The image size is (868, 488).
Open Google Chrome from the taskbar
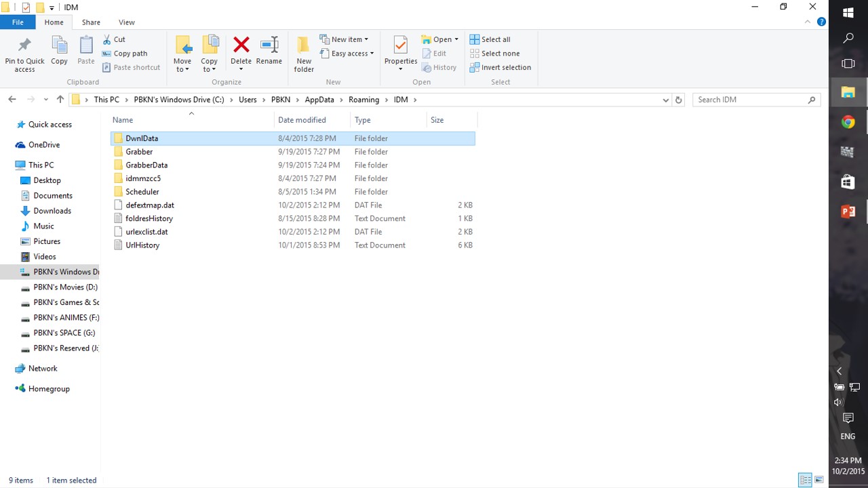848,123
